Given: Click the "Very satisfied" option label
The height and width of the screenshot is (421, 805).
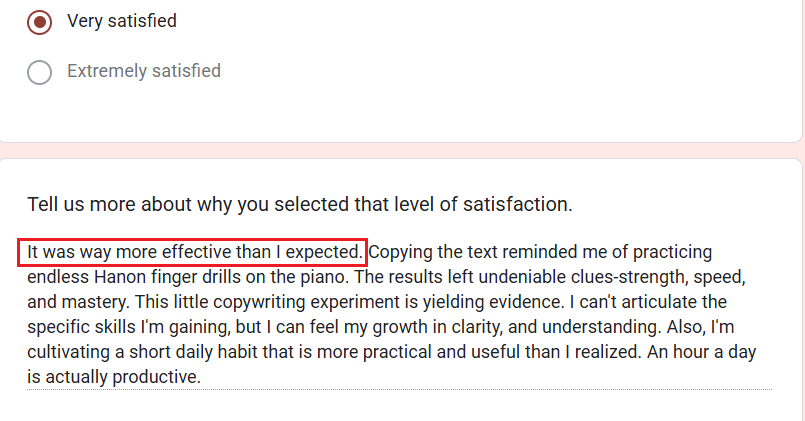Looking at the screenshot, I should 122,21.
